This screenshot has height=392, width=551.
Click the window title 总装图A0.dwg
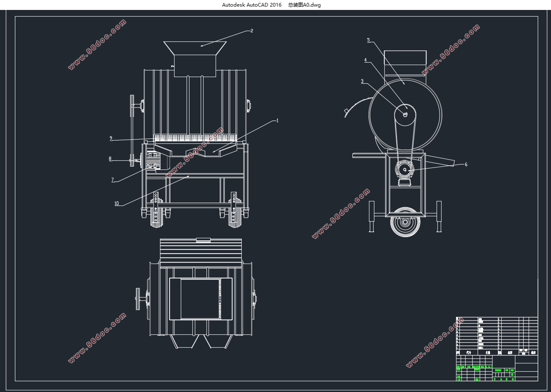pyautogui.click(x=304, y=5)
